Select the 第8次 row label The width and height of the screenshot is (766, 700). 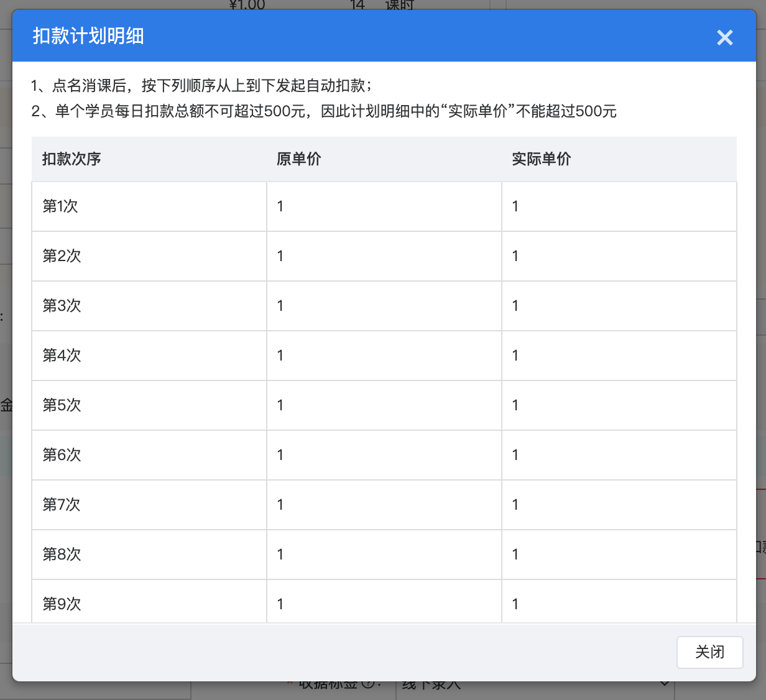(62, 555)
